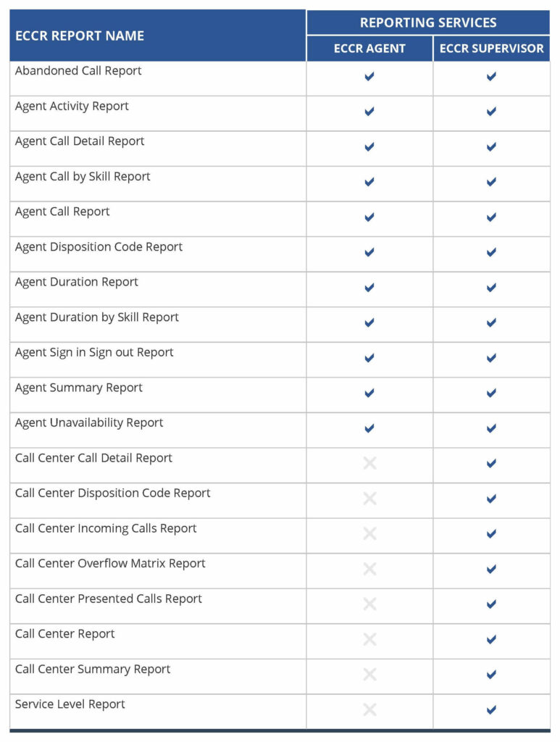The width and height of the screenshot is (560, 742).
Task: Click ECCR Agent X for Call Center Report
Action: (x=369, y=639)
